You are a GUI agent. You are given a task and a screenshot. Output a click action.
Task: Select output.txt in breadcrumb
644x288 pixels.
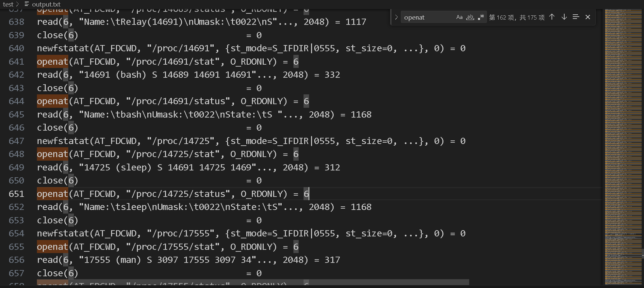pos(46,4)
